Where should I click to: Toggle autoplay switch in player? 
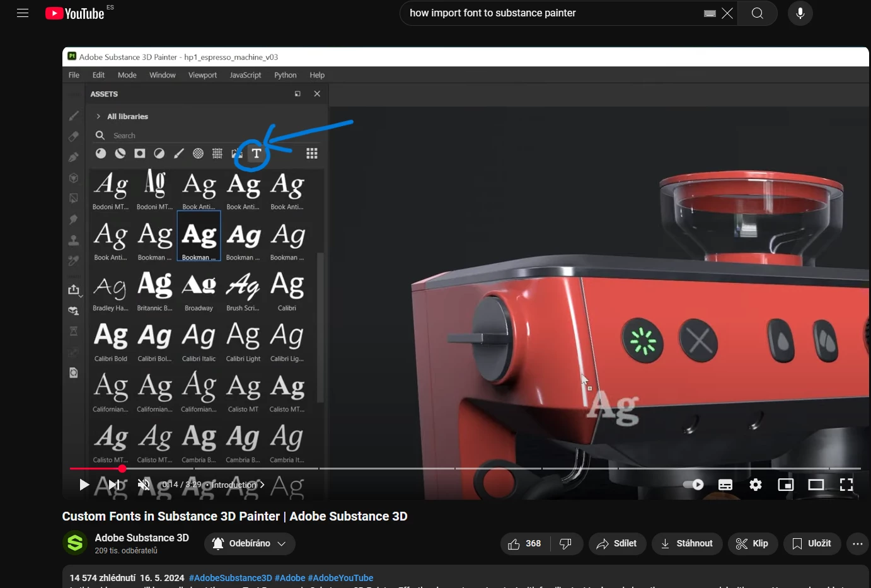point(694,485)
